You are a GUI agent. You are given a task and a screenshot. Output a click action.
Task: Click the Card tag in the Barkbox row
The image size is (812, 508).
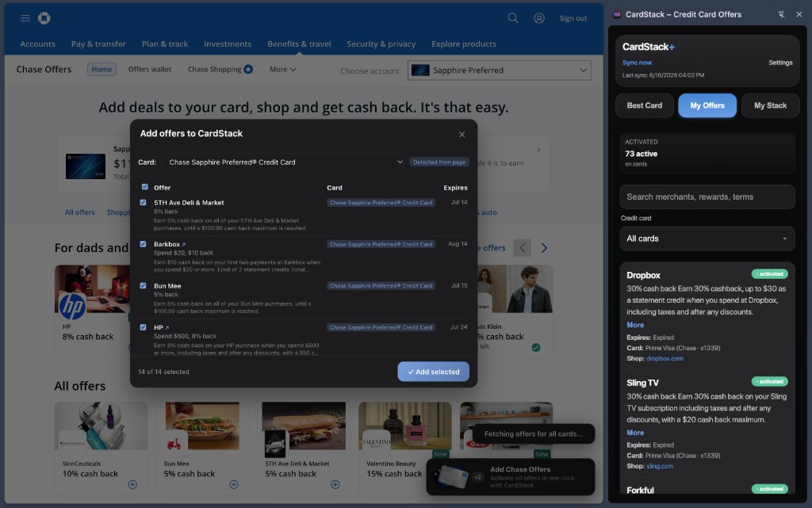(x=381, y=244)
